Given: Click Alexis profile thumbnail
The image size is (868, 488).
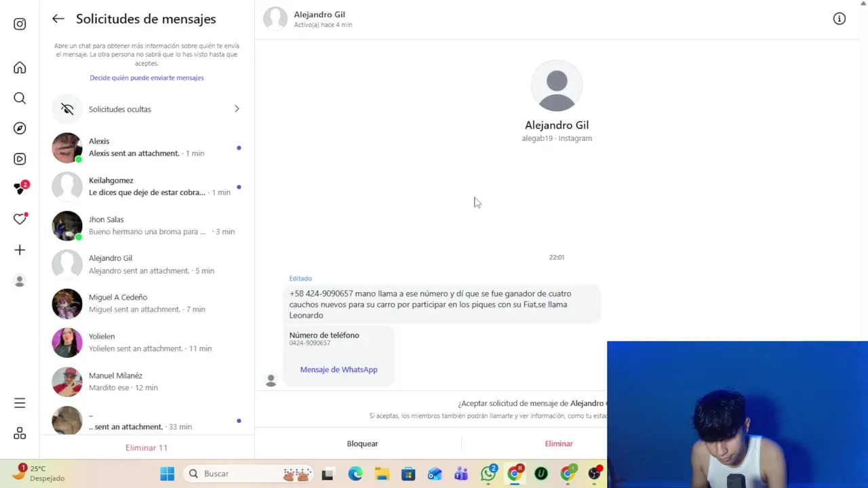Looking at the screenshot, I should tap(67, 148).
